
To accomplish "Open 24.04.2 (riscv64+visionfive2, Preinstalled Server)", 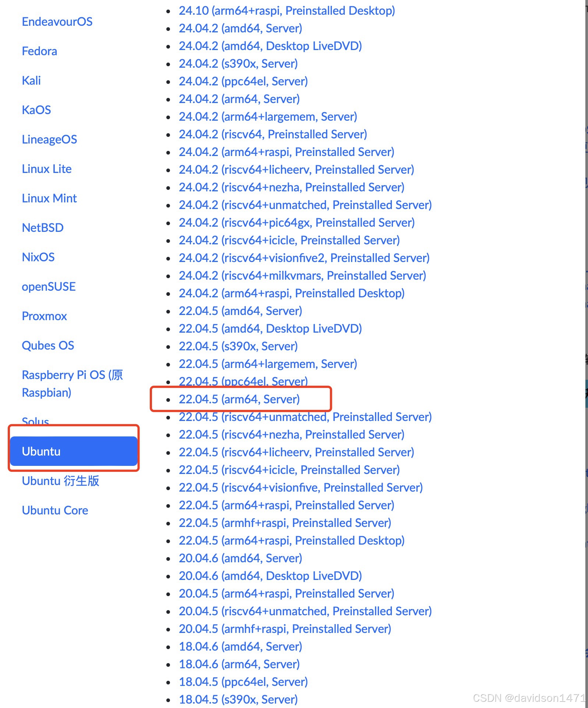I will (304, 258).
